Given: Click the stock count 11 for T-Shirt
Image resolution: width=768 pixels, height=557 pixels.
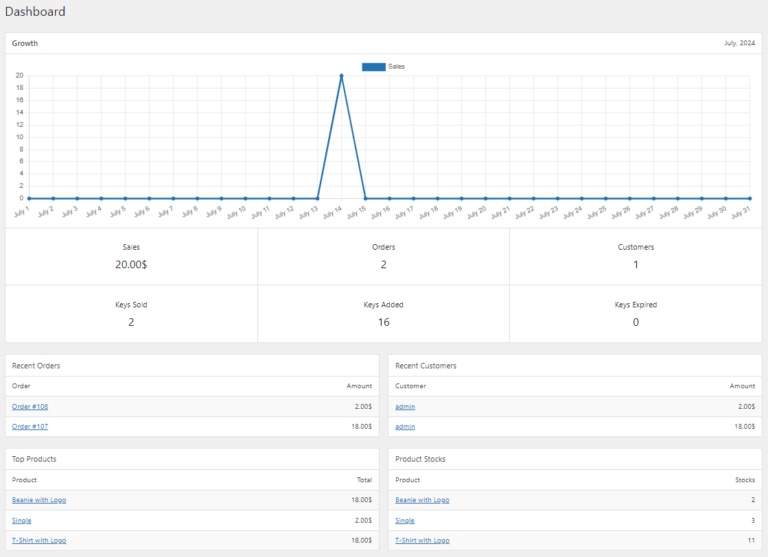Looking at the screenshot, I should pos(751,540).
